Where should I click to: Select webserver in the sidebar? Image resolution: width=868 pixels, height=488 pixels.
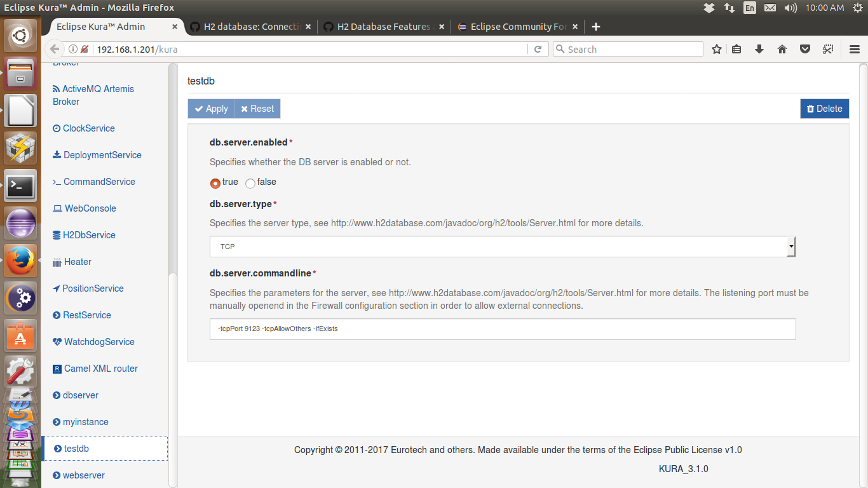[x=78, y=475]
